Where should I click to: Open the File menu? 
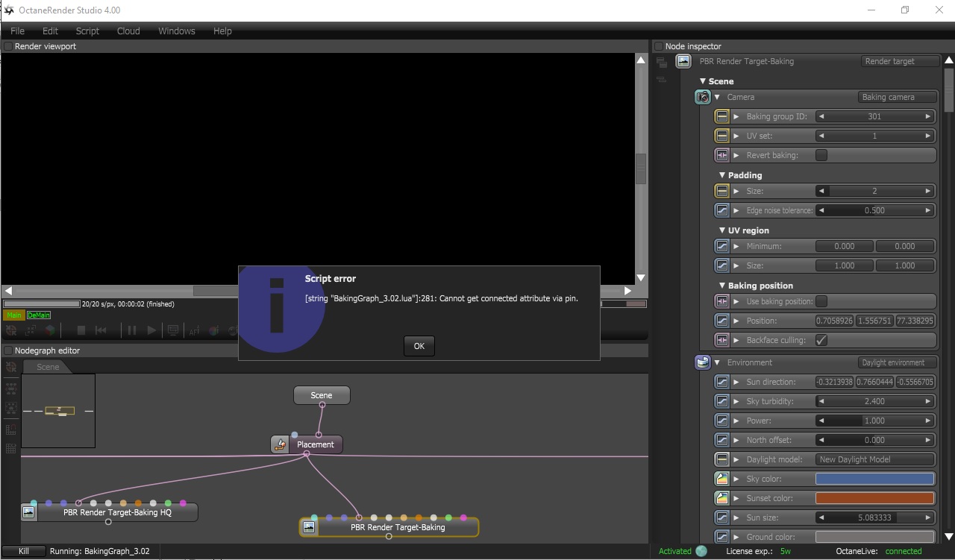point(17,31)
